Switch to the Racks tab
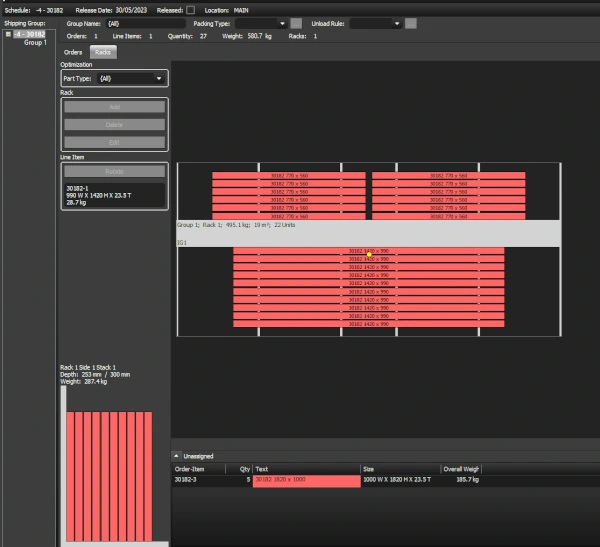 [x=103, y=52]
